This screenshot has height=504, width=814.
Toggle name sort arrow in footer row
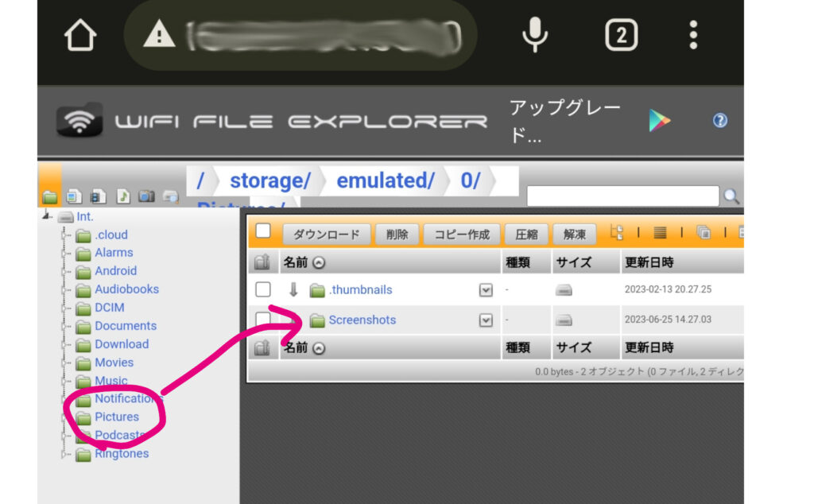tap(319, 348)
